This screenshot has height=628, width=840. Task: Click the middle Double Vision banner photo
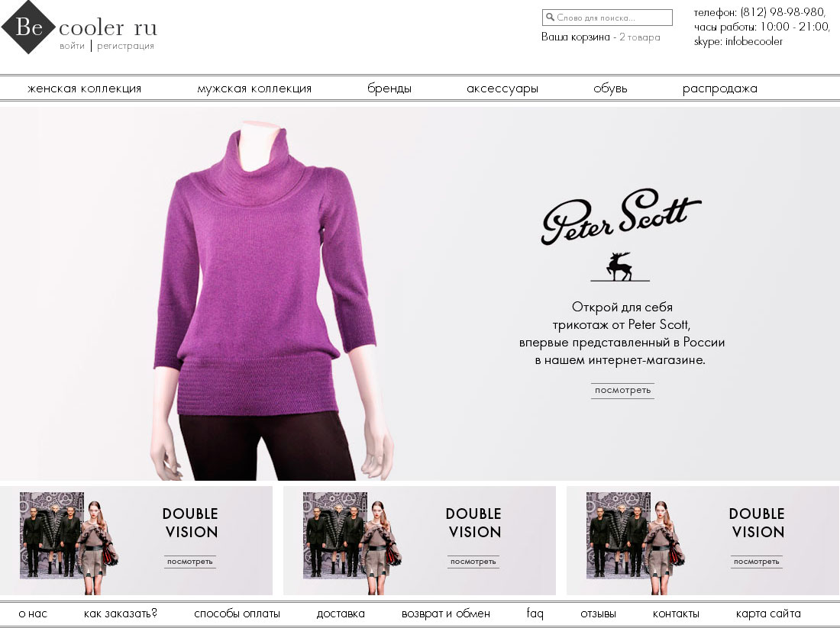353,542
